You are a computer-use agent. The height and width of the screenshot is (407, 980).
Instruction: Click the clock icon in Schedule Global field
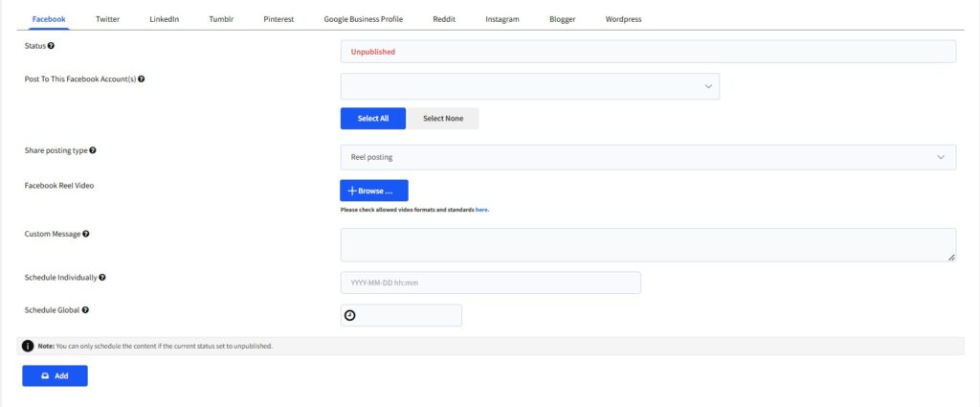(x=350, y=315)
